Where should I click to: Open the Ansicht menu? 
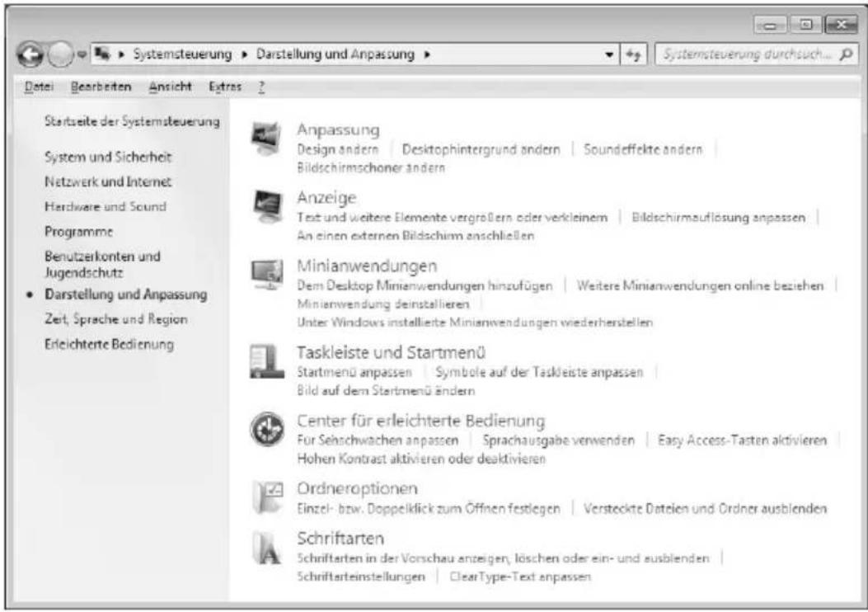tap(170, 87)
